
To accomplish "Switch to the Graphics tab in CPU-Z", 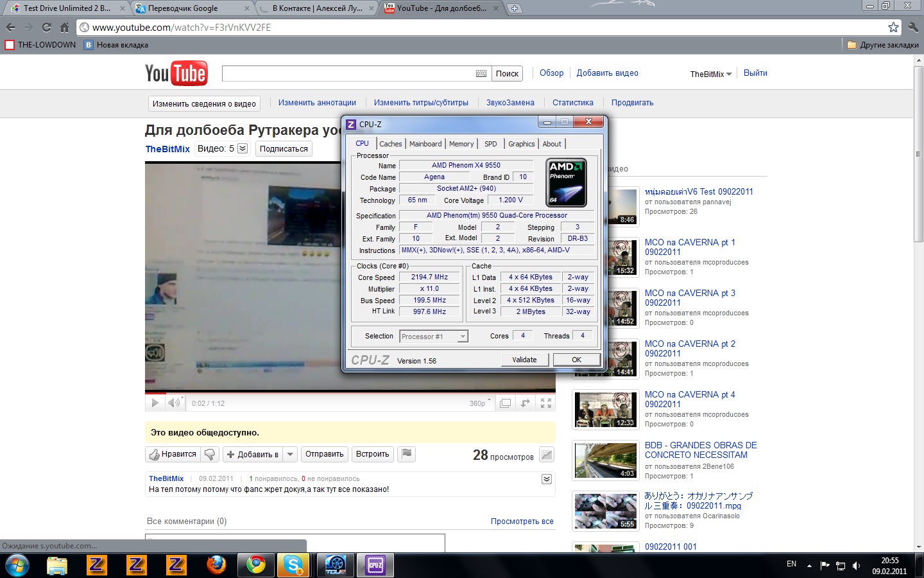I will tap(522, 144).
